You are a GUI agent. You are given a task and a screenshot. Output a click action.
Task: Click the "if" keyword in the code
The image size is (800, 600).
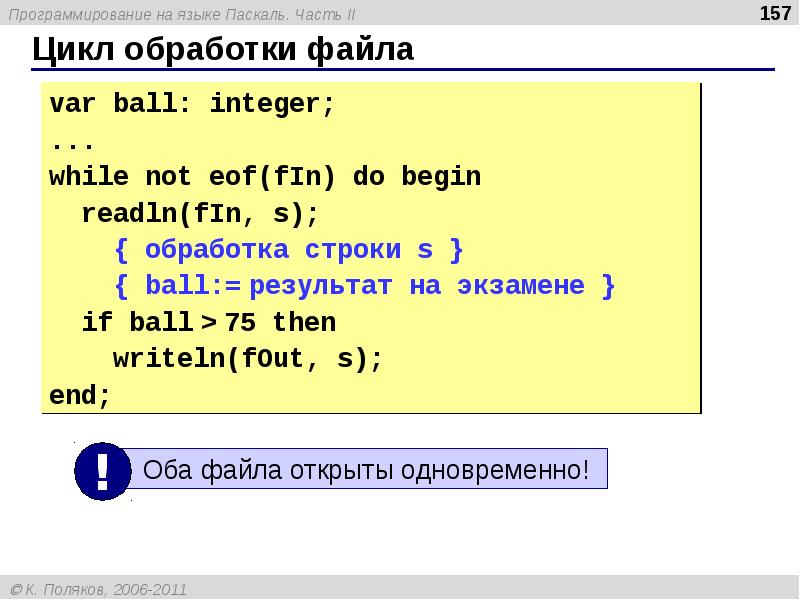pyautogui.click(x=97, y=323)
